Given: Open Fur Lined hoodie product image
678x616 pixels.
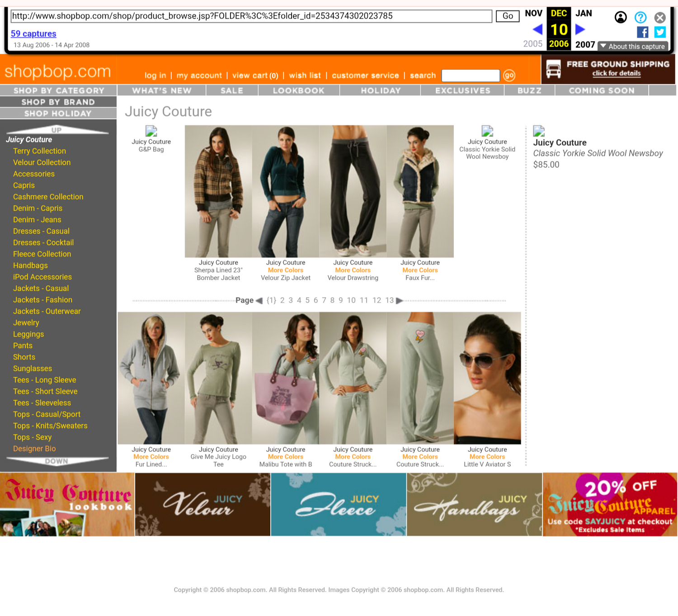Looking at the screenshot, I should pyautogui.click(x=151, y=378).
